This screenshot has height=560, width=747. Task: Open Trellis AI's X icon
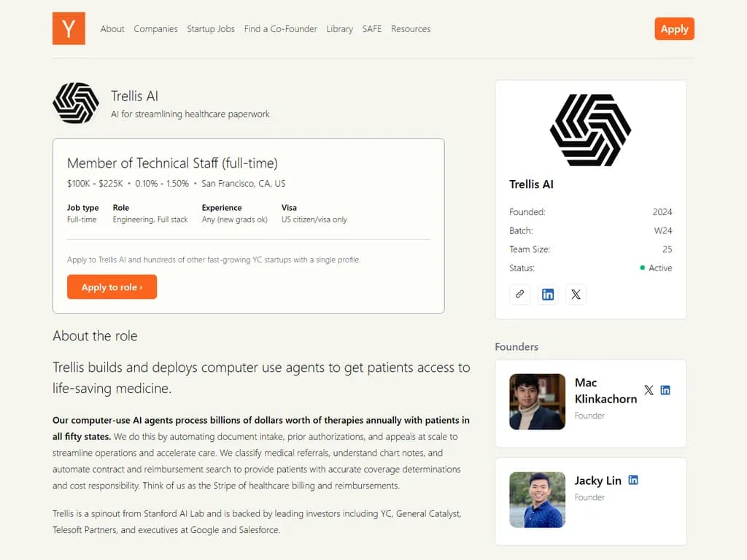[x=576, y=294]
